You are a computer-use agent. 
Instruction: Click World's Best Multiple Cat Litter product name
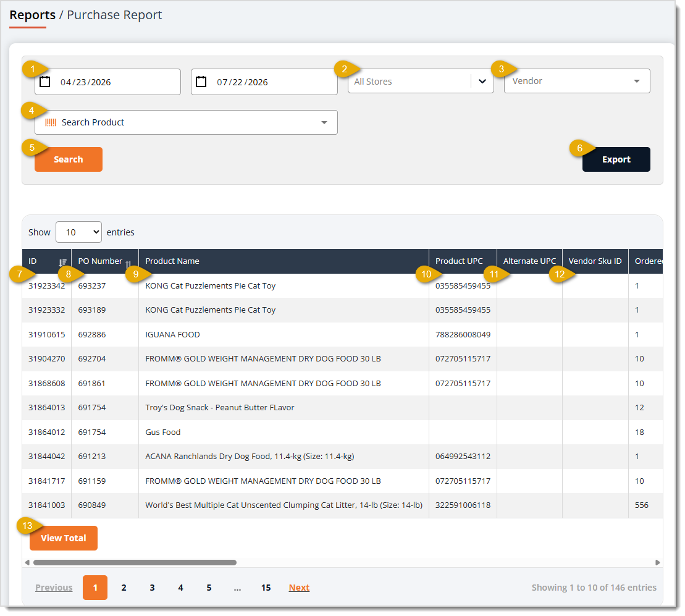[x=284, y=505]
